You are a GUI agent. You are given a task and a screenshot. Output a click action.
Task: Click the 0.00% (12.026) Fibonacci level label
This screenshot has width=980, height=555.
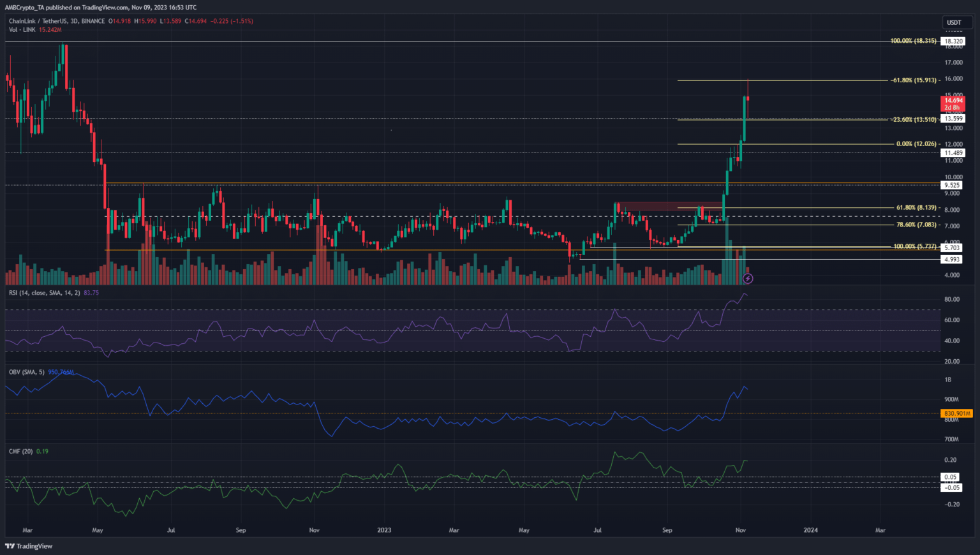point(916,144)
